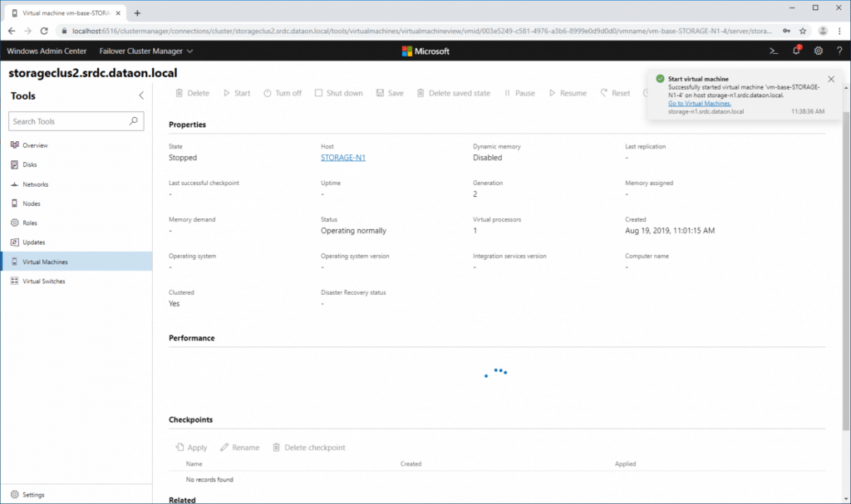Dismiss the Start virtual machine notification
Screen dimensions: 851x504
[831, 79]
